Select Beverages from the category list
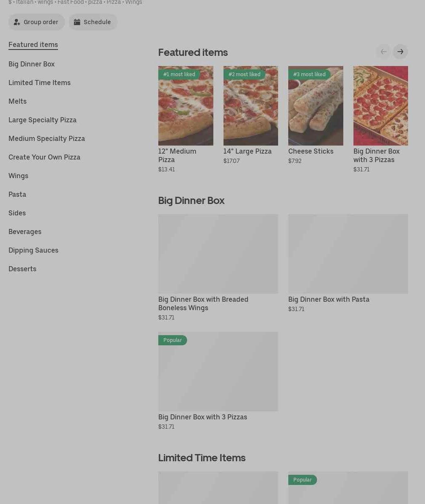425x504 pixels. point(25,232)
